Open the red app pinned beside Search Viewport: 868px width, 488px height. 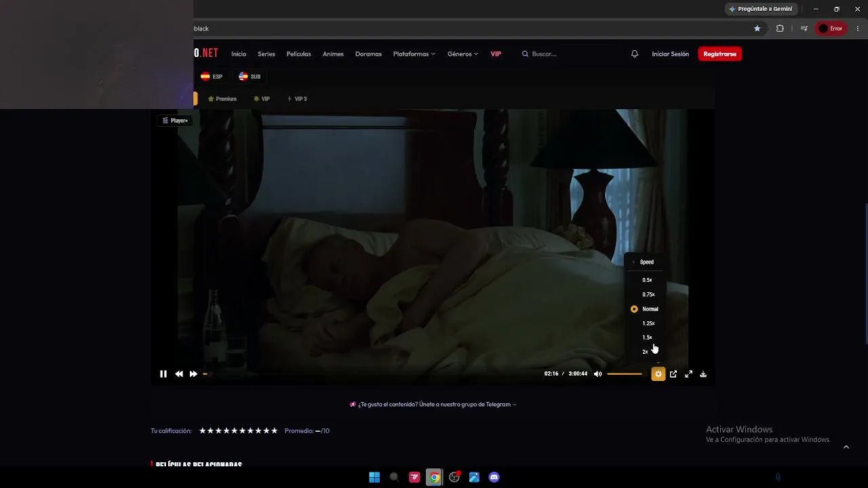tap(414, 477)
